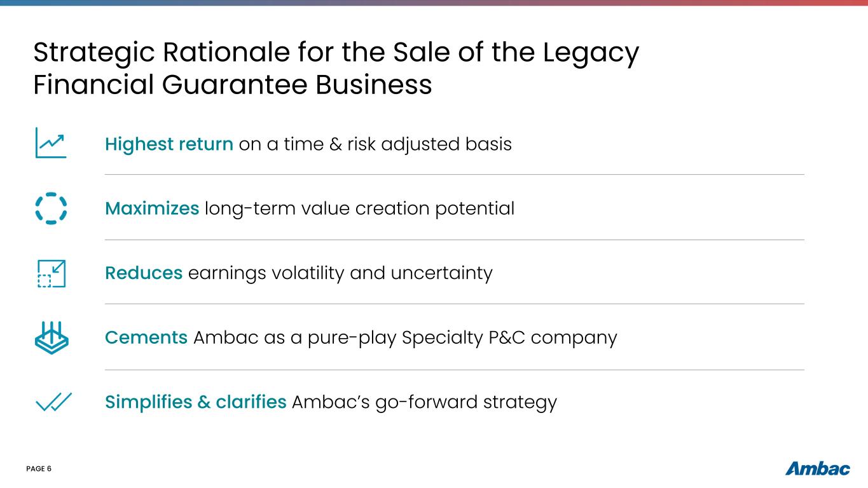Click the double checkmark icon

[54, 402]
